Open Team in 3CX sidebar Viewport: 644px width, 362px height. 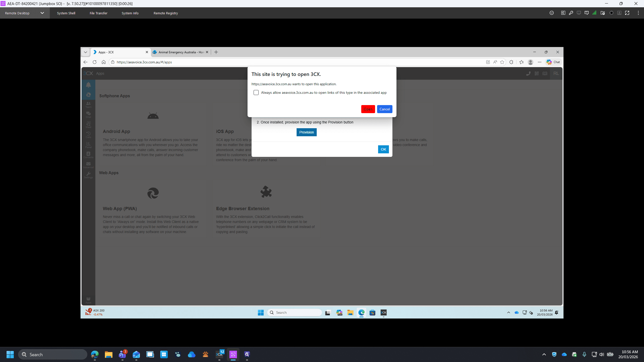point(88,105)
